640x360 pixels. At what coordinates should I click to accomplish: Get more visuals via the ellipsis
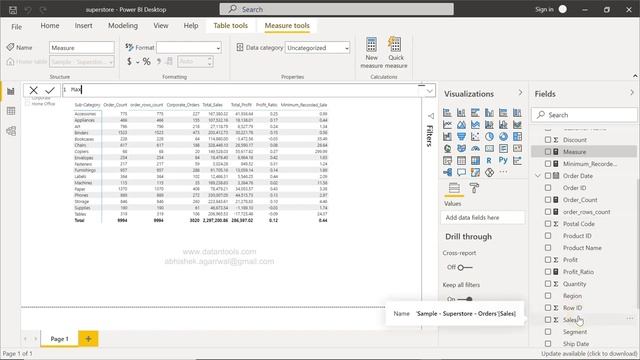tap(503, 172)
